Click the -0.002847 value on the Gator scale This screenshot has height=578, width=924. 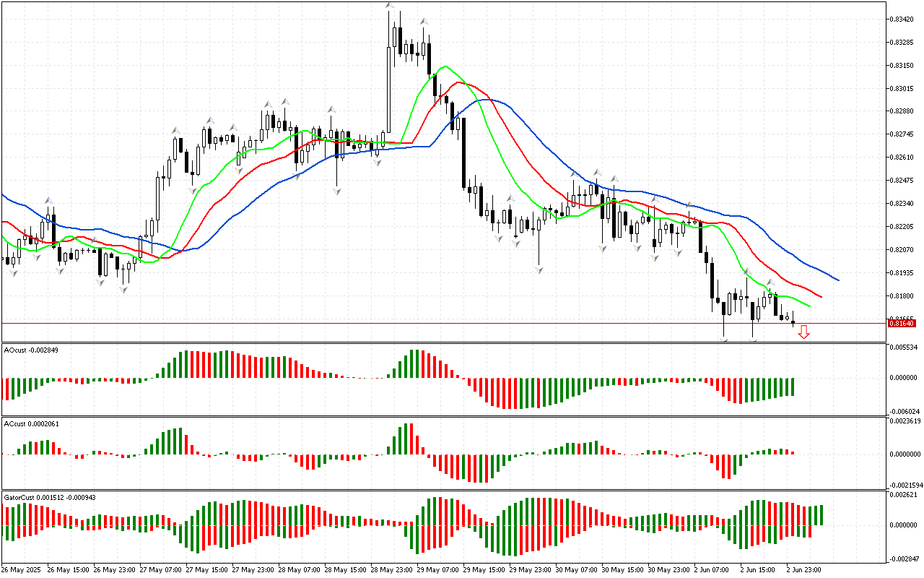[x=905, y=558]
